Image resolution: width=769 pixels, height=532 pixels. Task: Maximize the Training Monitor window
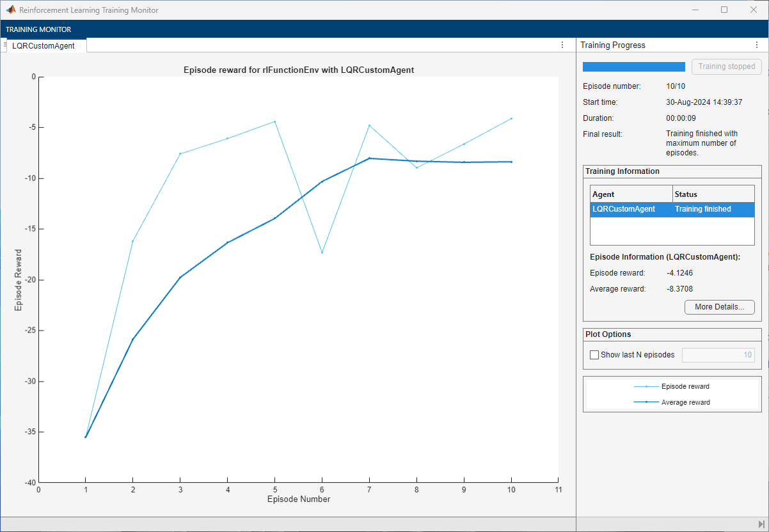724,10
